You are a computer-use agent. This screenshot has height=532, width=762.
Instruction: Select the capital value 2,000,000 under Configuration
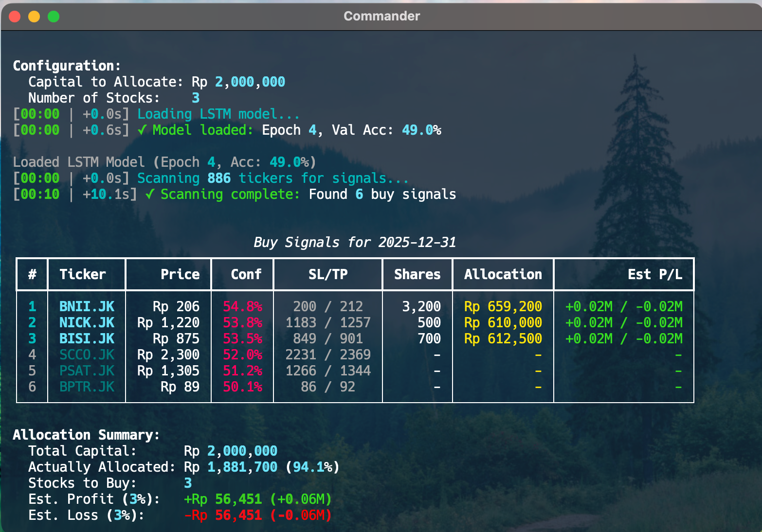[x=250, y=82]
